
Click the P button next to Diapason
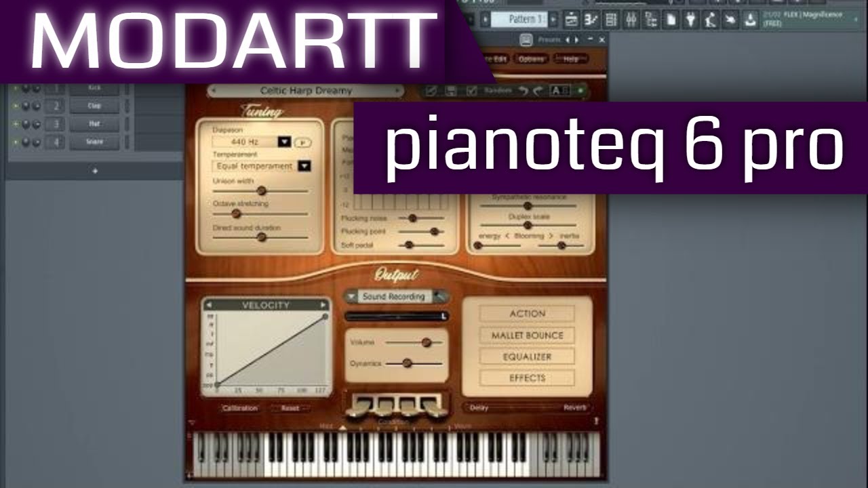[x=302, y=142]
